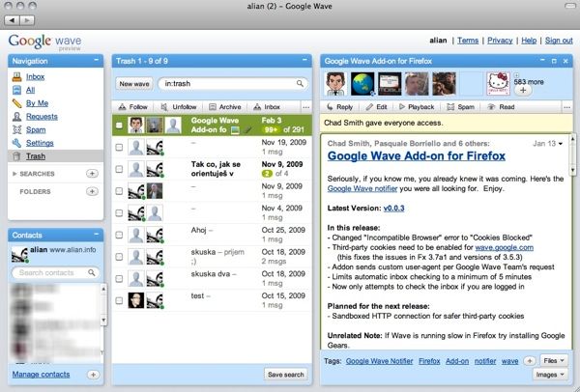The width and height of the screenshot is (580, 392).
Task: Click the in:trash search field
Action: click(x=230, y=84)
